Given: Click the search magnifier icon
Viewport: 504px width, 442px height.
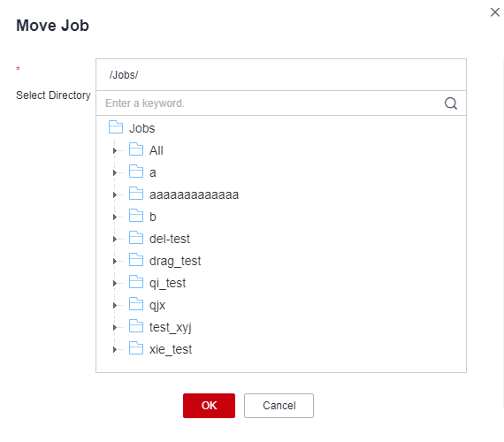Looking at the screenshot, I should (451, 103).
